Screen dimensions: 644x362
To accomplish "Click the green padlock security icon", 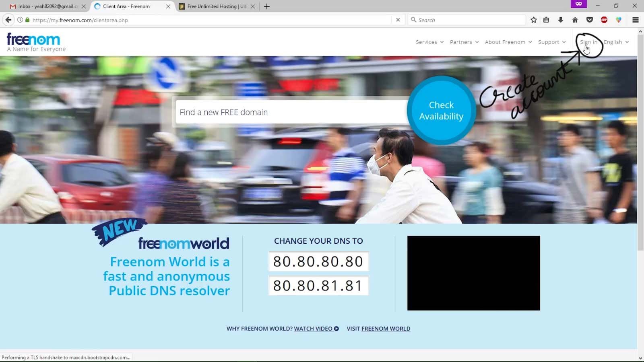I will [27, 20].
